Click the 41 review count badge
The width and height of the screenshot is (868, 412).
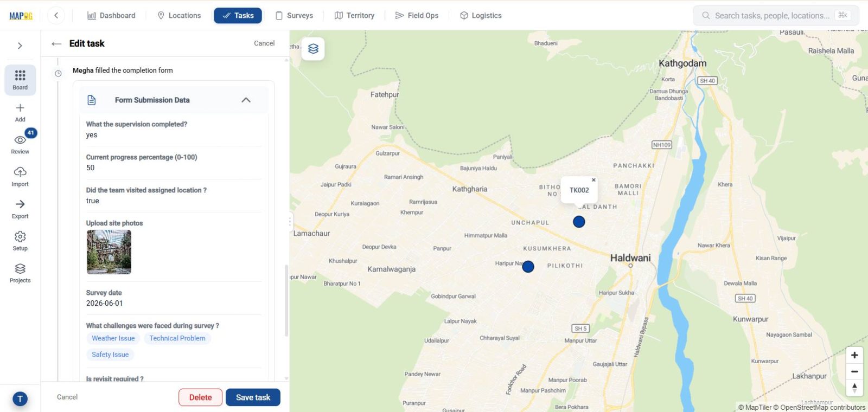click(x=30, y=133)
